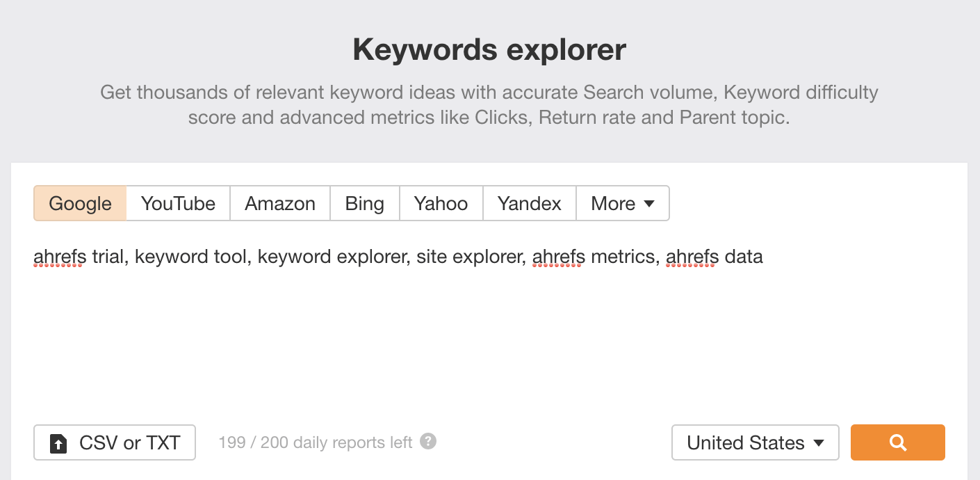The width and height of the screenshot is (980, 480).
Task: Choose the Amazon search engine tab
Action: coord(280,203)
